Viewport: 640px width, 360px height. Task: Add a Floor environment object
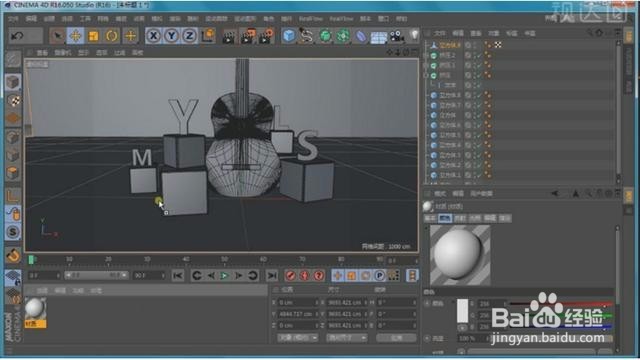coord(378,37)
